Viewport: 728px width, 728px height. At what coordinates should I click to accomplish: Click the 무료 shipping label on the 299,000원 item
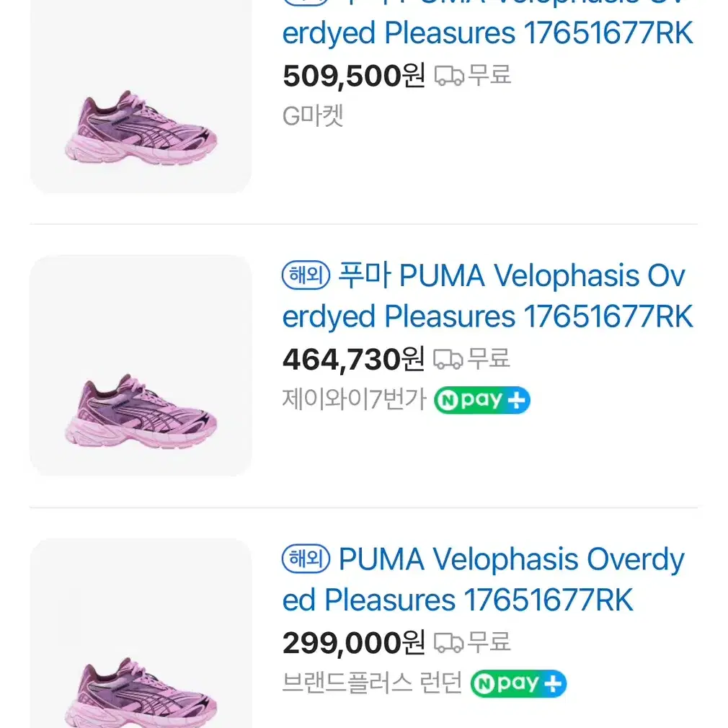pyautogui.click(x=489, y=642)
